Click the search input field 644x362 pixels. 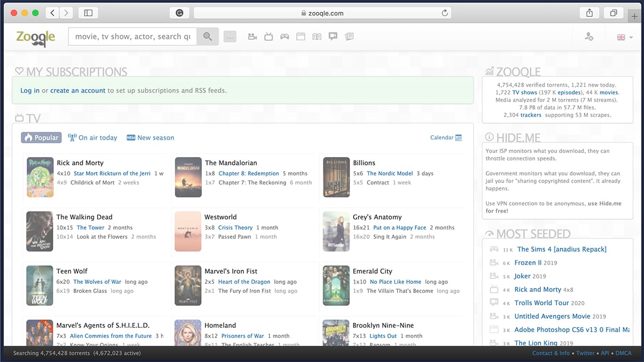pos(133,36)
